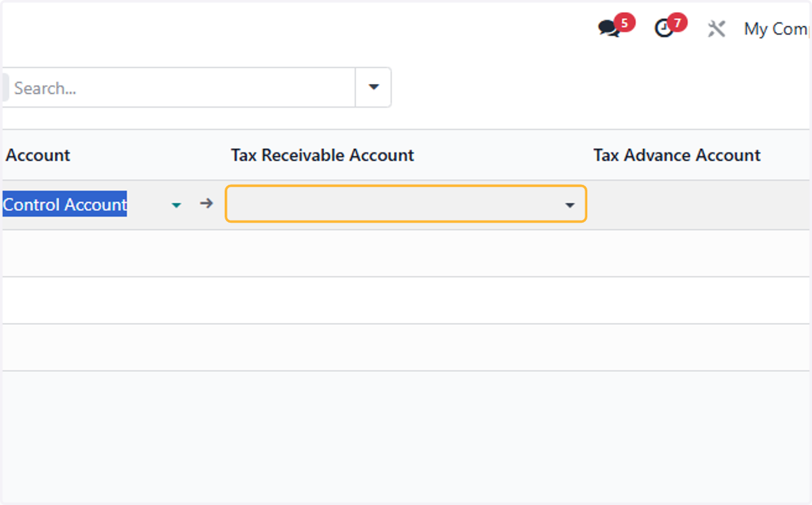Open the activities clock icon
The image size is (812, 505).
[664, 28]
